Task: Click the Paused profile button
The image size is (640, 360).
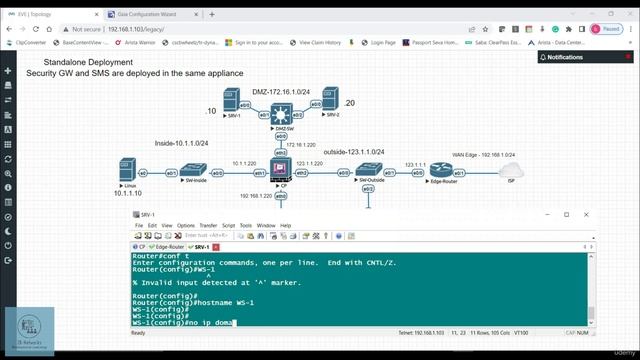Action: click(x=607, y=29)
